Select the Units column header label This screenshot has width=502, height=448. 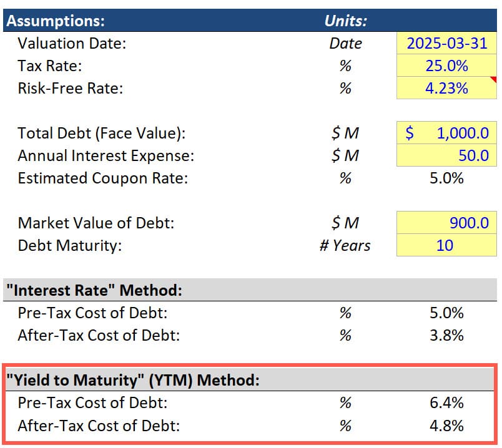coord(344,21)
